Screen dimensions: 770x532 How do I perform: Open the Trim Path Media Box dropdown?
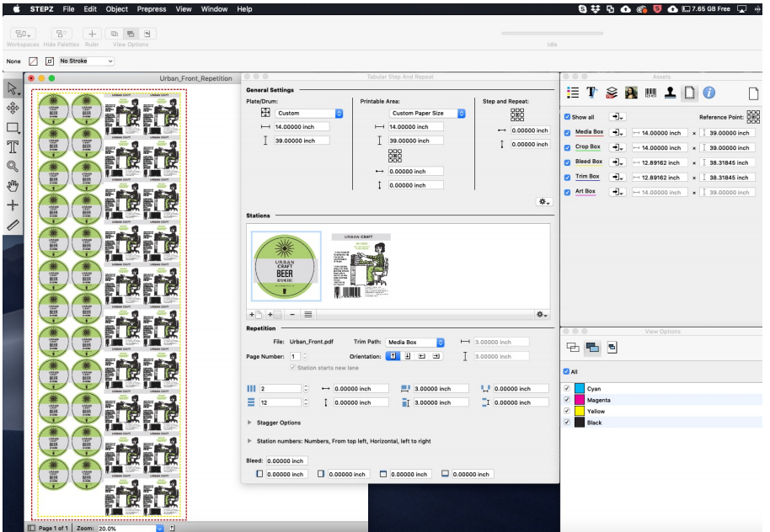coord(414,343)
